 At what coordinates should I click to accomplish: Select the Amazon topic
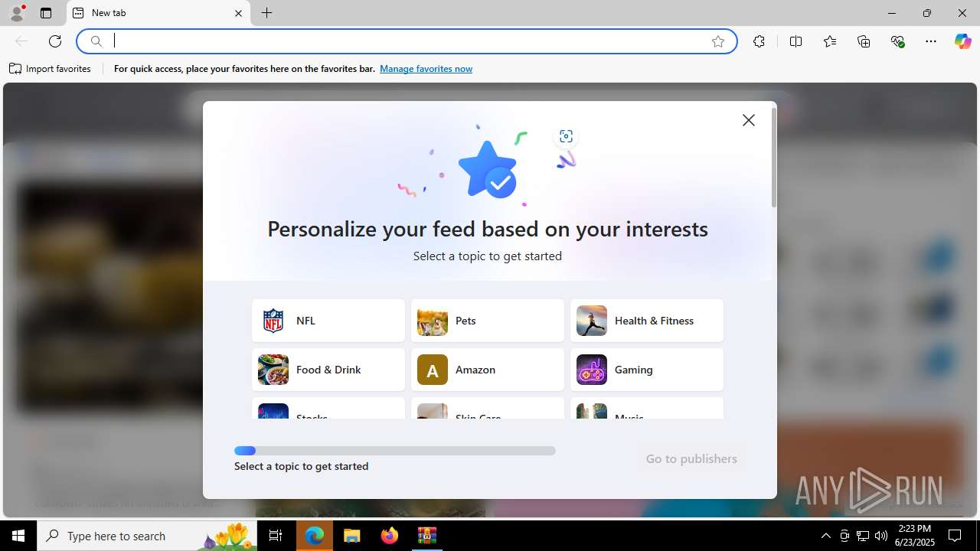pyautogui.click(x=488, y=370)
